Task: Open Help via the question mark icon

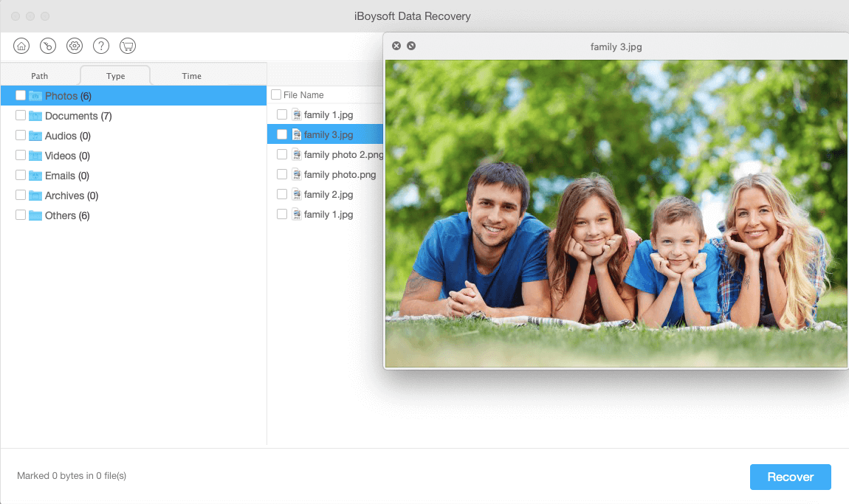Action: (100, 45)
